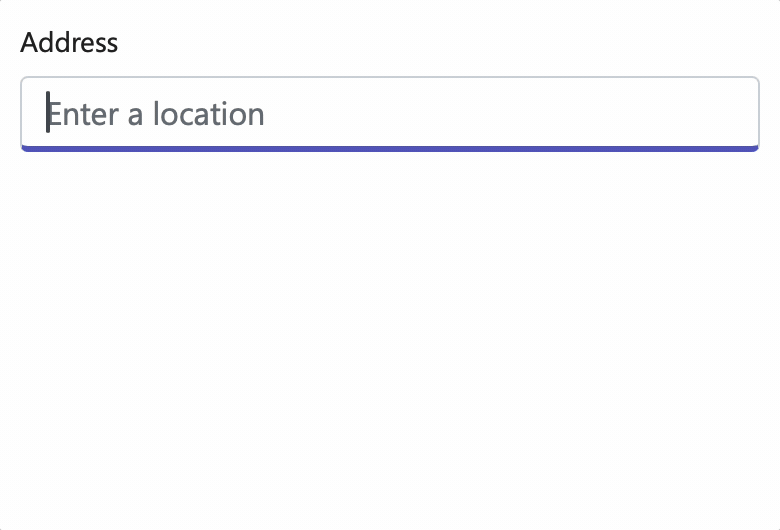Click just after the 'Enter a location' text
This screenshot has height=530, width=780.
[x=271, y=114]
